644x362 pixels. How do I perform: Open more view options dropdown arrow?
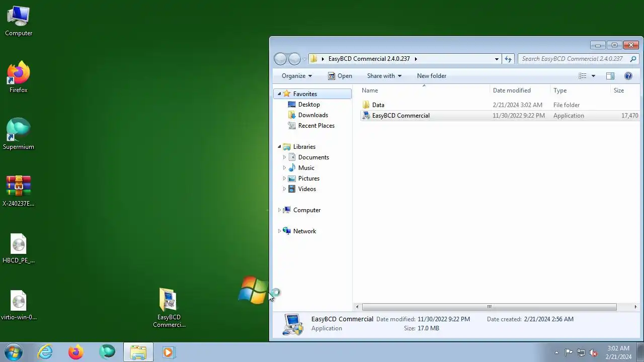coord(593,76)
